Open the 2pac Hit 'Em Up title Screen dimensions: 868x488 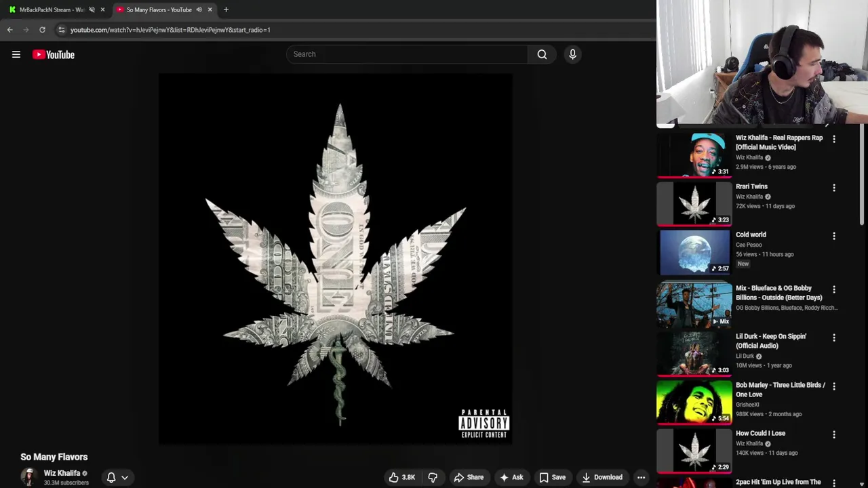click(778, 483)
